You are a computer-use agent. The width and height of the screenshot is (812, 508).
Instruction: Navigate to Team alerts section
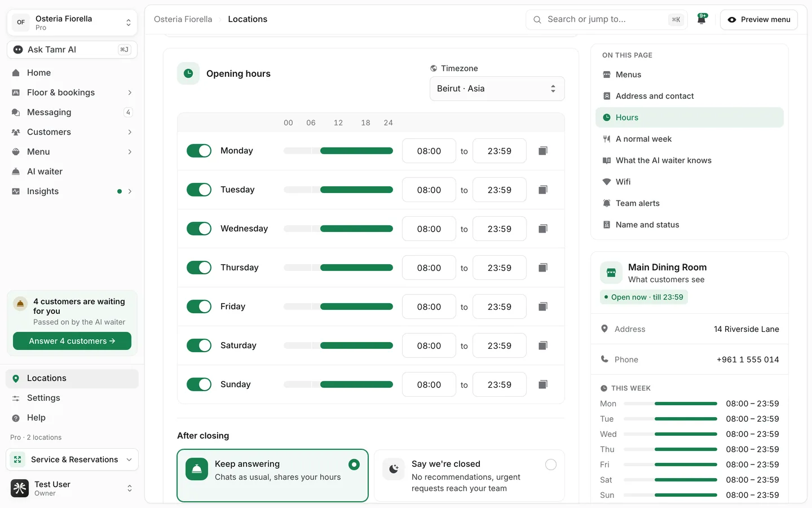(x=689, y=203)
